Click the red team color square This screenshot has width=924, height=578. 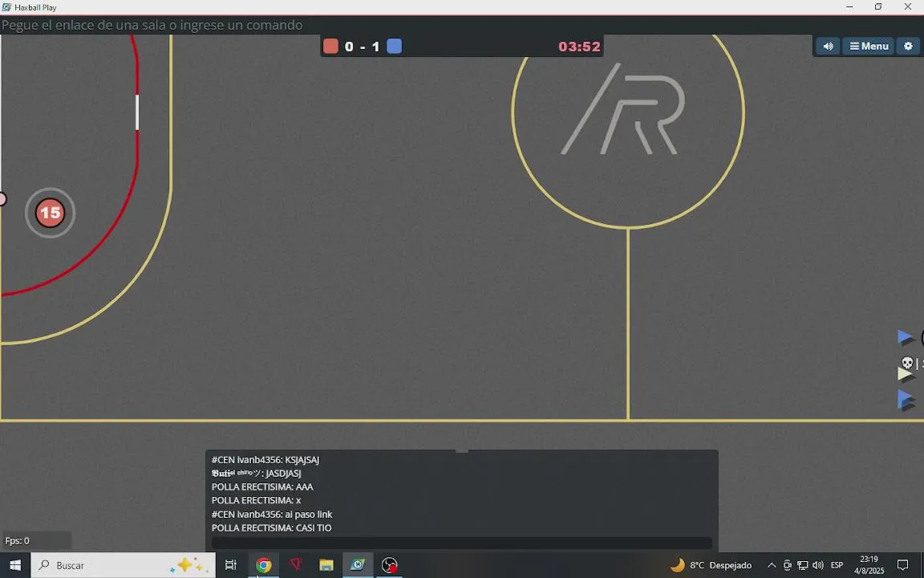330,46
